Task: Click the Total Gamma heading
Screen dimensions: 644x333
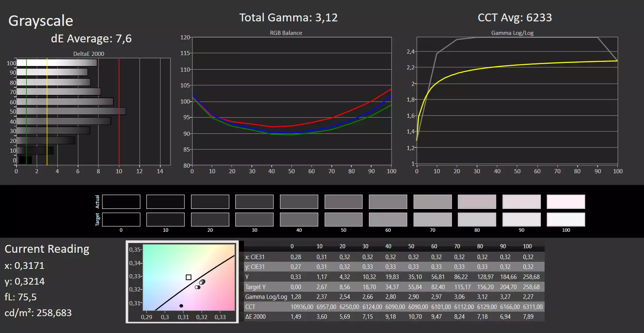Action: point(289,18)
